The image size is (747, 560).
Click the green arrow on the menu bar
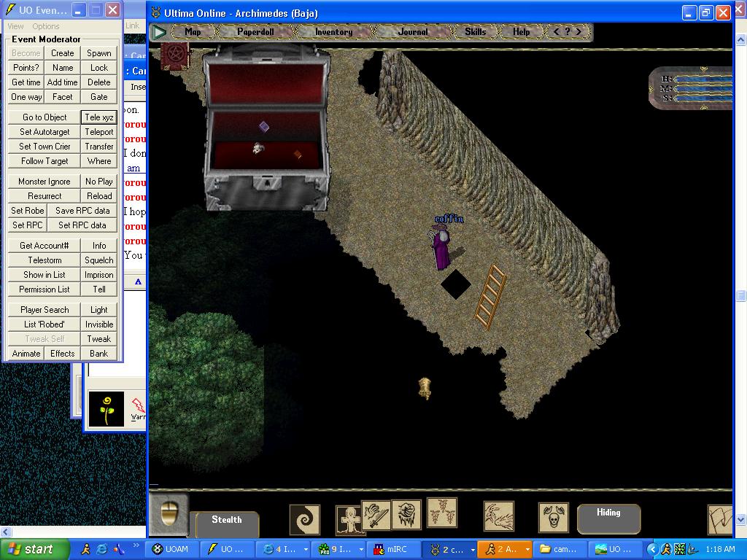pyautogui.click(x=158, y=32)
